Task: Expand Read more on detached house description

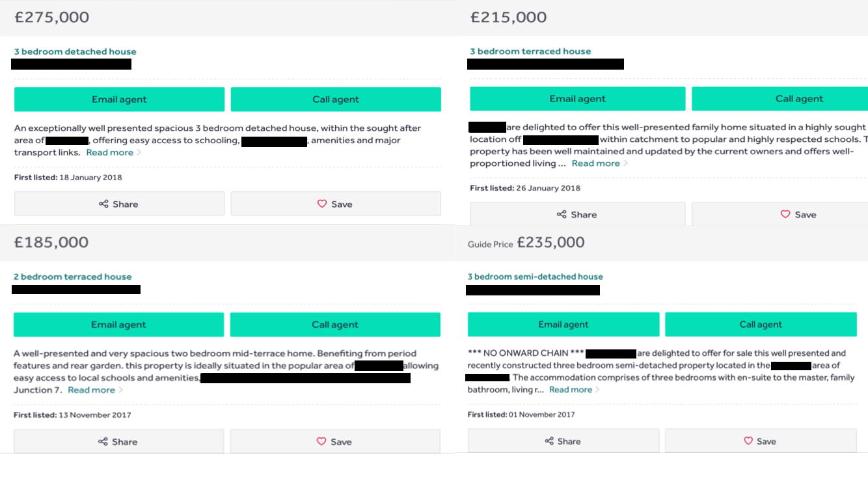Action: (109, 152)
